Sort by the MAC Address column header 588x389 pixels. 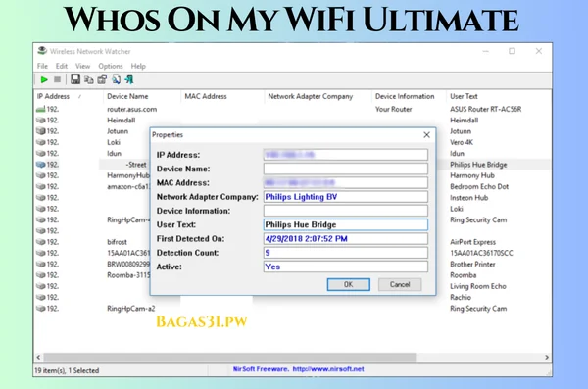click(206, 96)
